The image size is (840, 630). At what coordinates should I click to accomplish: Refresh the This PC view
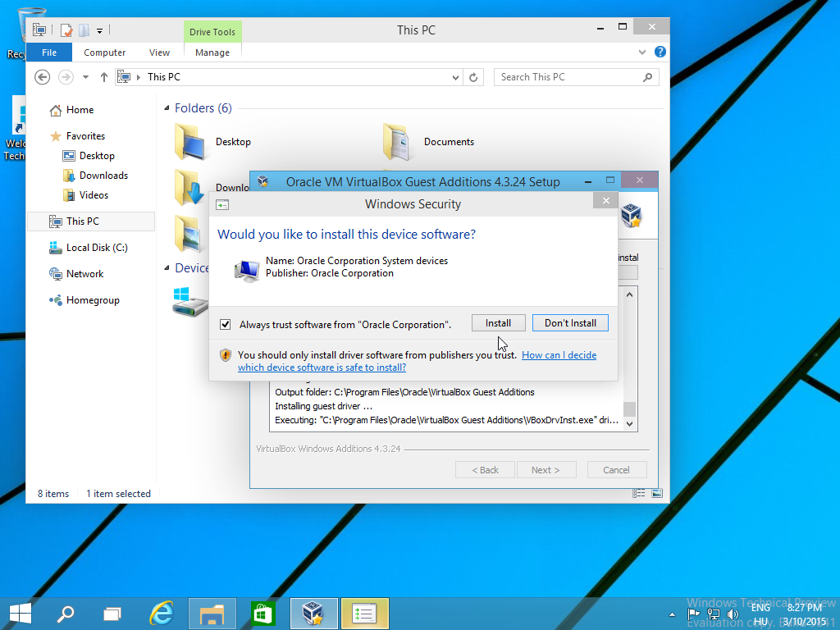pos(473,78)
